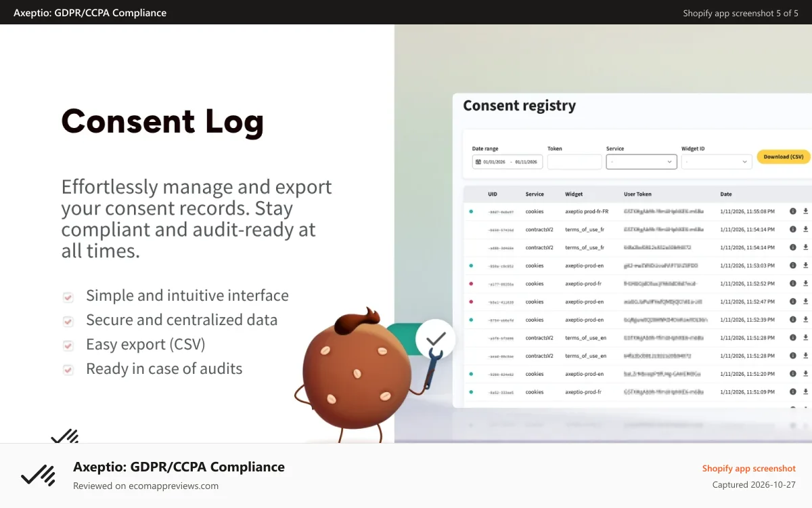Screen dimensions: 812x508
Task: Click axeptio-prod-fr in the 11:51:09 PM row
Action: (583, 391)
